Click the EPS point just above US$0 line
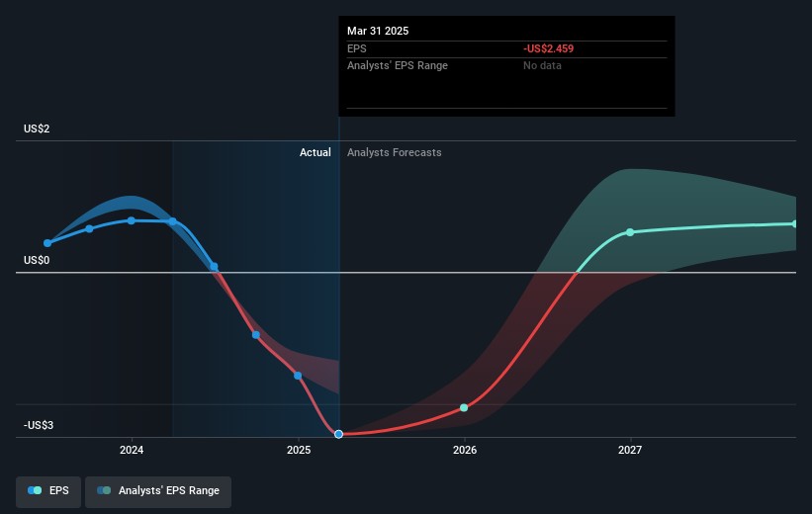 214,267
